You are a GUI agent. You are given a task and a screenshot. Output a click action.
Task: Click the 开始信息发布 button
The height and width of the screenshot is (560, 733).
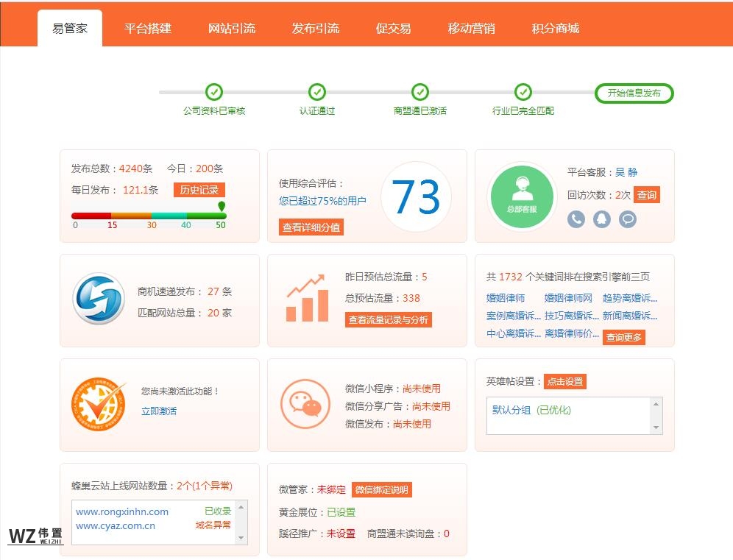[634, 93]
